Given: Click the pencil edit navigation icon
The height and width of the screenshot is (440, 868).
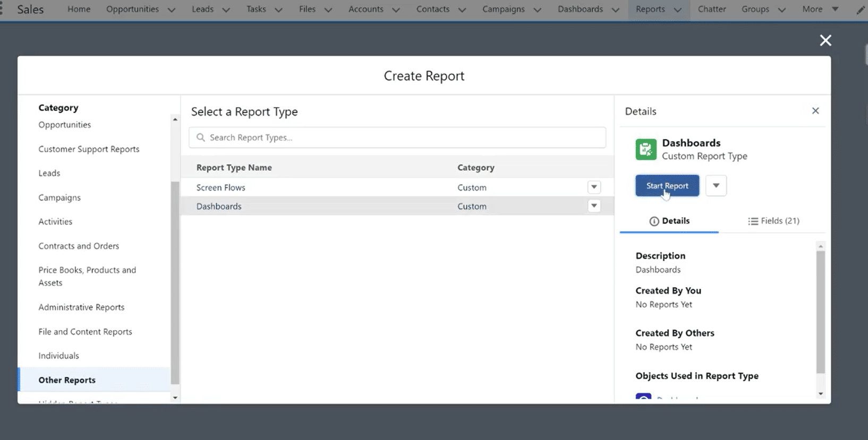Looking at the screenshot, I should 861,10.
